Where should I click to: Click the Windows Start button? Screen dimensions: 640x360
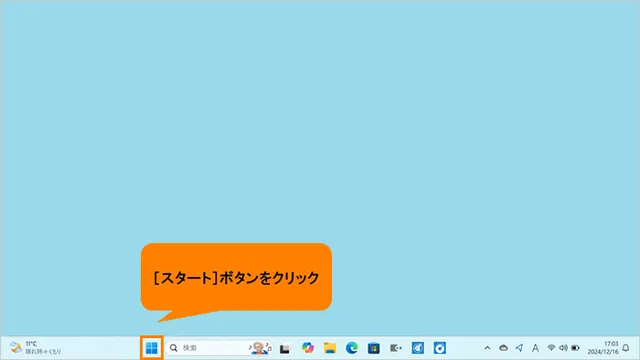click(x=151, y=348)
